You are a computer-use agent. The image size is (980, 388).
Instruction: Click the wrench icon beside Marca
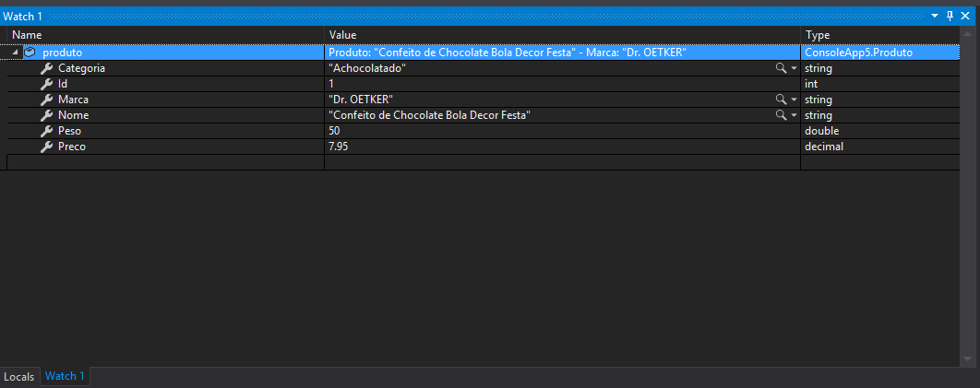(46, 100)
